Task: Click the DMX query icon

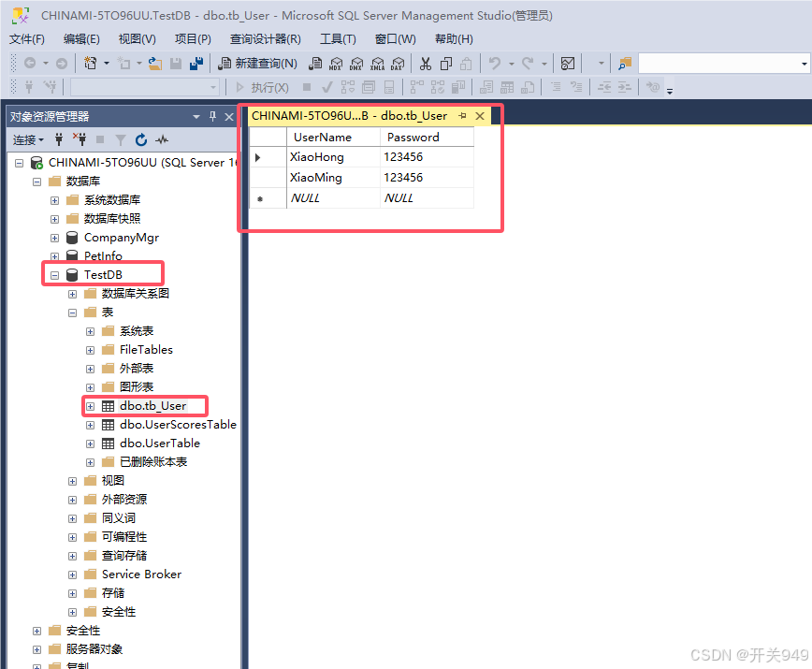Action: coord(356,64)
